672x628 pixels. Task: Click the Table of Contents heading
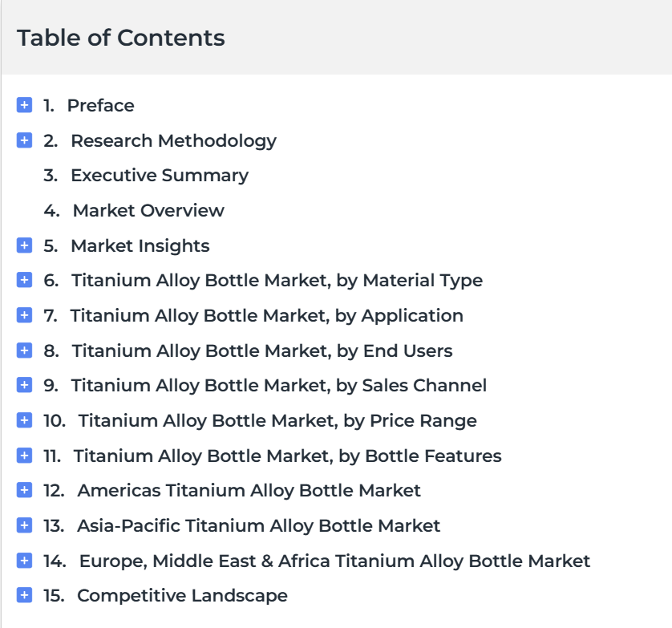point(121,38)
